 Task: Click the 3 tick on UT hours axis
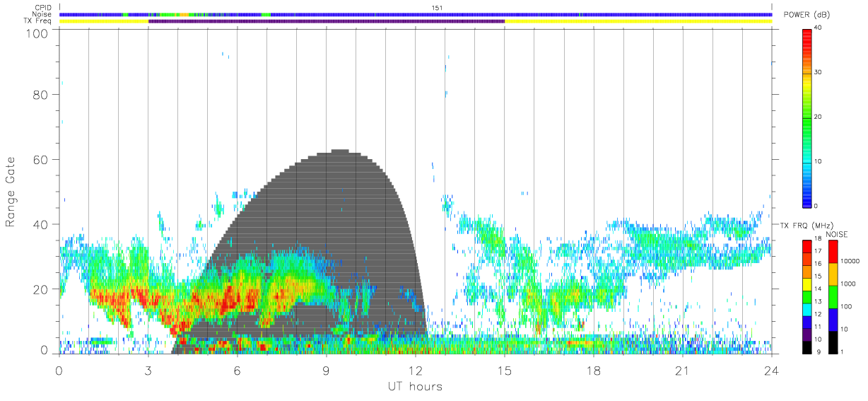[x=148, y=370]
